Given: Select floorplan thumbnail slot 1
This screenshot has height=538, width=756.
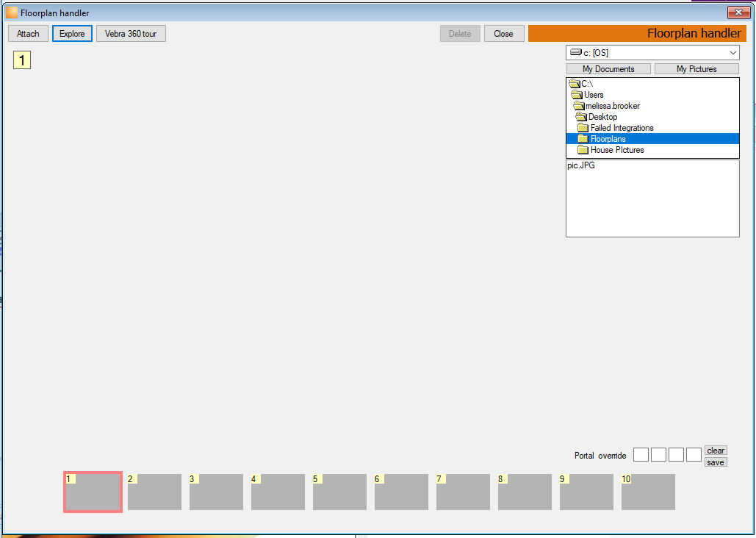Looking at the screenshot, I should point(93,492).
